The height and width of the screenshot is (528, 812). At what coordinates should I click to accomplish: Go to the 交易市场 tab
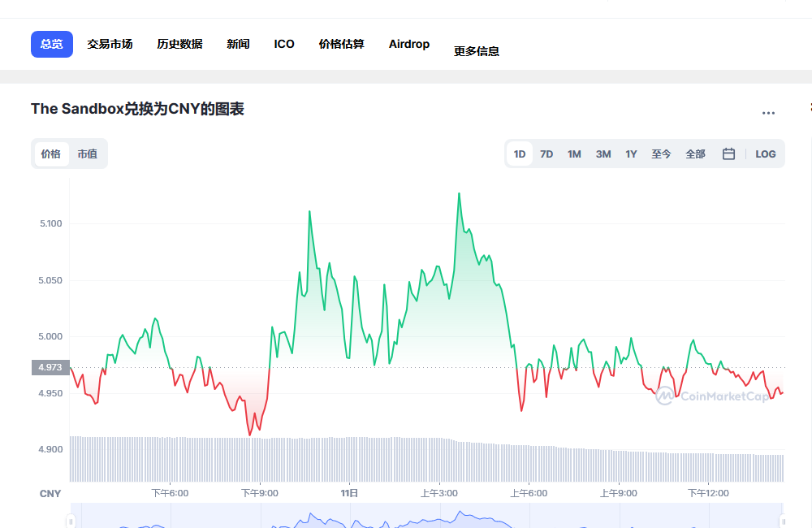click(110, 44)
